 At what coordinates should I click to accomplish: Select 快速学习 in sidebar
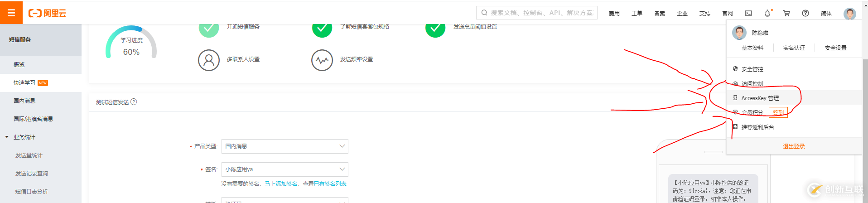[41, 82]
